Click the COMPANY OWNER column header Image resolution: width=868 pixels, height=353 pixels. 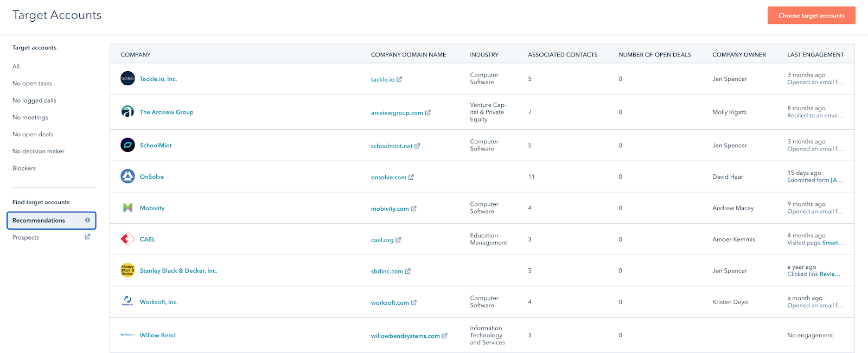[x=739, y=54]
